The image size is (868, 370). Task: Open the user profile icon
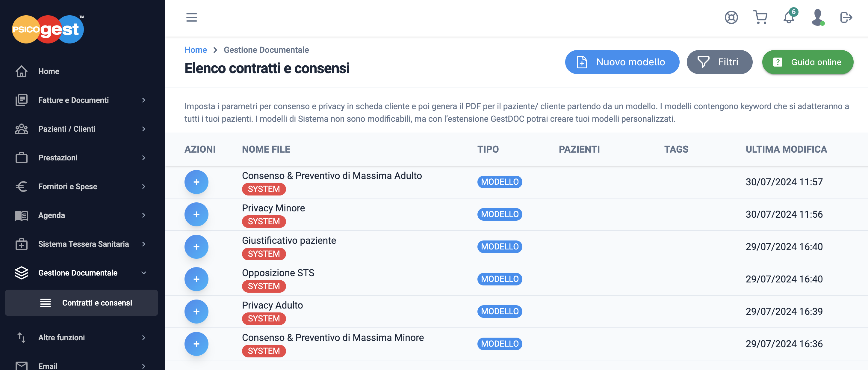[x=817, y=17]
